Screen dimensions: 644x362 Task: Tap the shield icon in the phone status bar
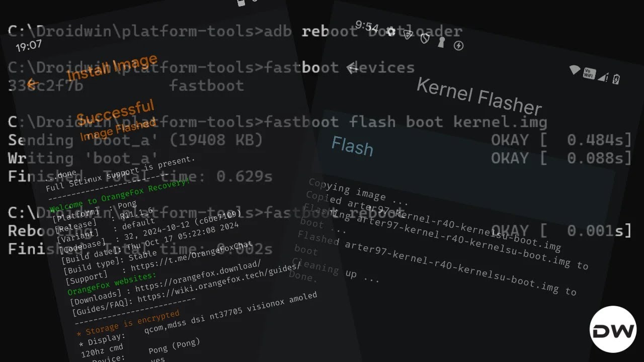pyautogui.click(x=425, y=38)
